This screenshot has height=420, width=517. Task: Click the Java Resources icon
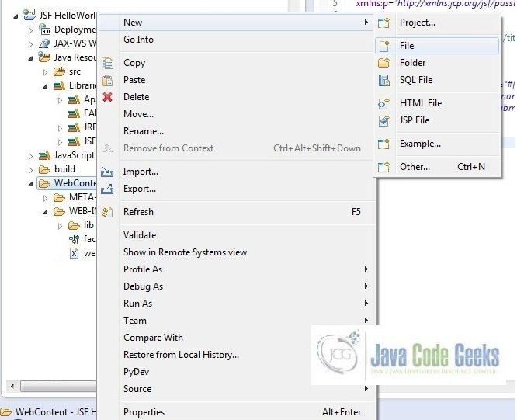coord(44,57)
